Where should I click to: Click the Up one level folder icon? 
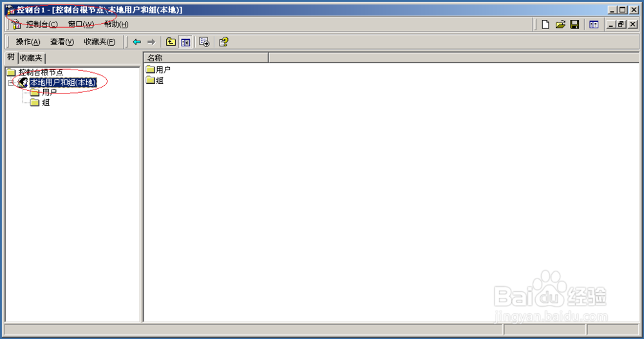pyautogui.click(x=171, y=42)
